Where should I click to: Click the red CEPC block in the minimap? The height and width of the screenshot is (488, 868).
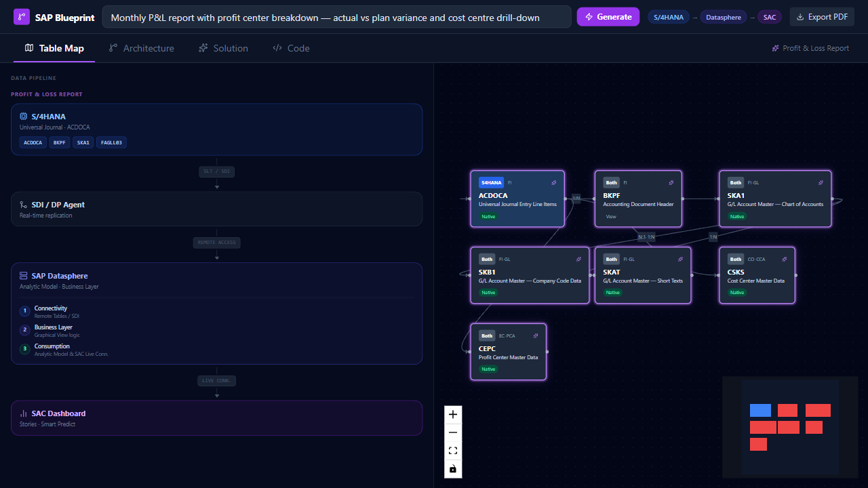coord(758,444)
